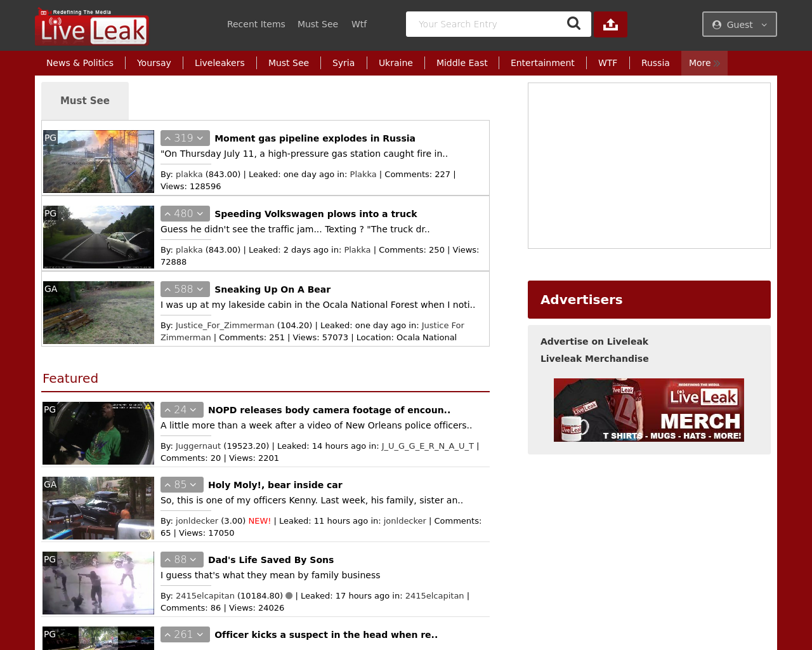
Task: Click gray status dot beside 2415elcapitan score
Action: point(289,596)
